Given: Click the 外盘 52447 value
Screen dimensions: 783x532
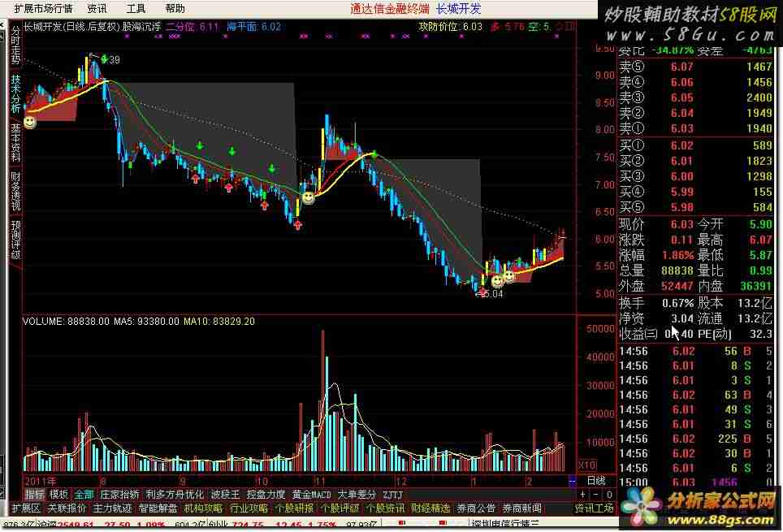Looking at the screenshot, I should click(678, 286).
